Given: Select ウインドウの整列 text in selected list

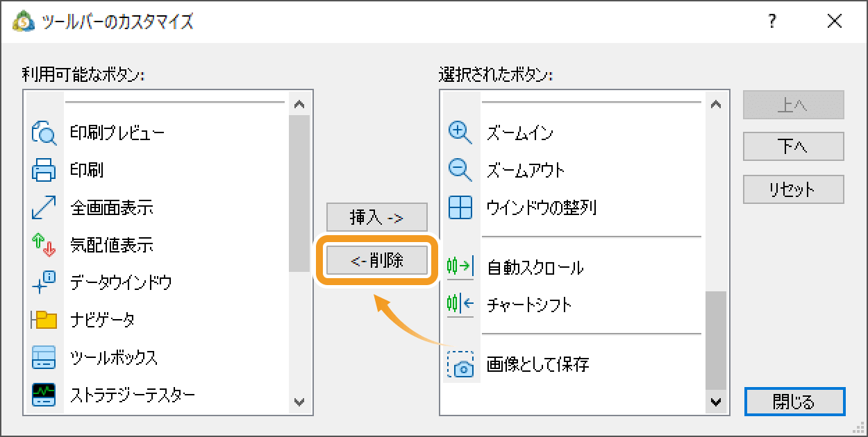Looking at the screenshot, I should (x=542, y=207).
